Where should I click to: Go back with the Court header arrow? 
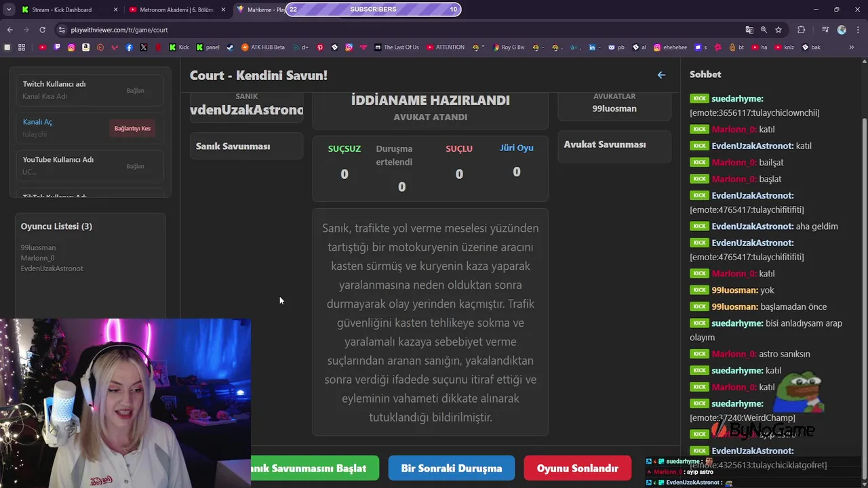[x=661, y=75]
